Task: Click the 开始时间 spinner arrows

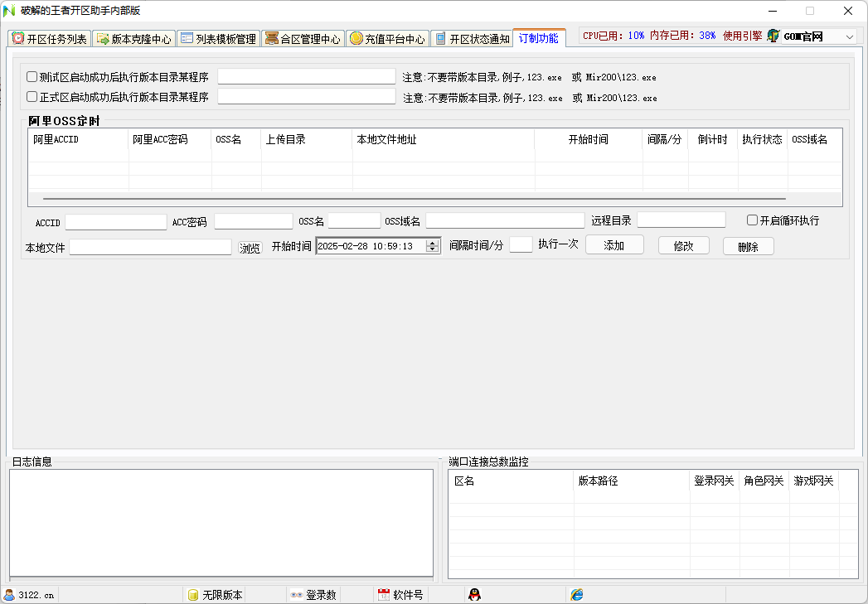Action: [x=432, y=246]
